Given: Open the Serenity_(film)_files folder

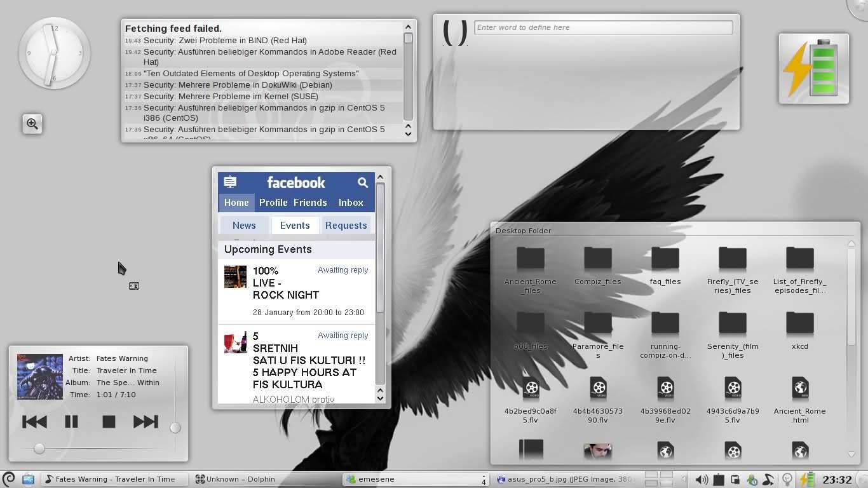Looking at the screenshot, I should click(733, 335).
